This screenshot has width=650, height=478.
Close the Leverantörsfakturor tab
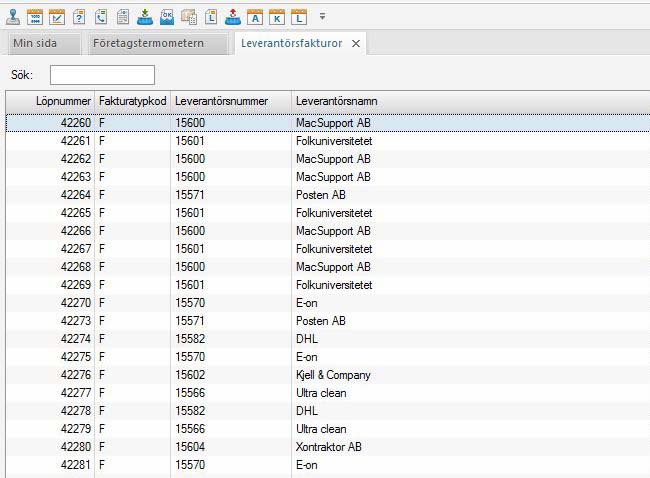coord(356,44)
